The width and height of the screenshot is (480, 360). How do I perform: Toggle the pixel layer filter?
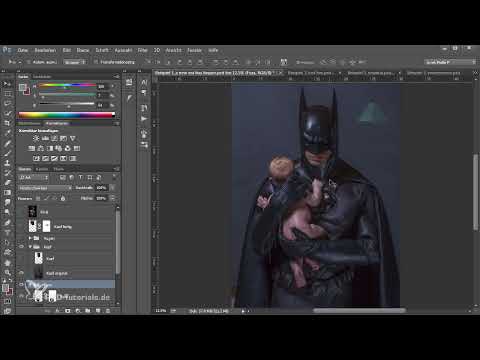[63, 178]
